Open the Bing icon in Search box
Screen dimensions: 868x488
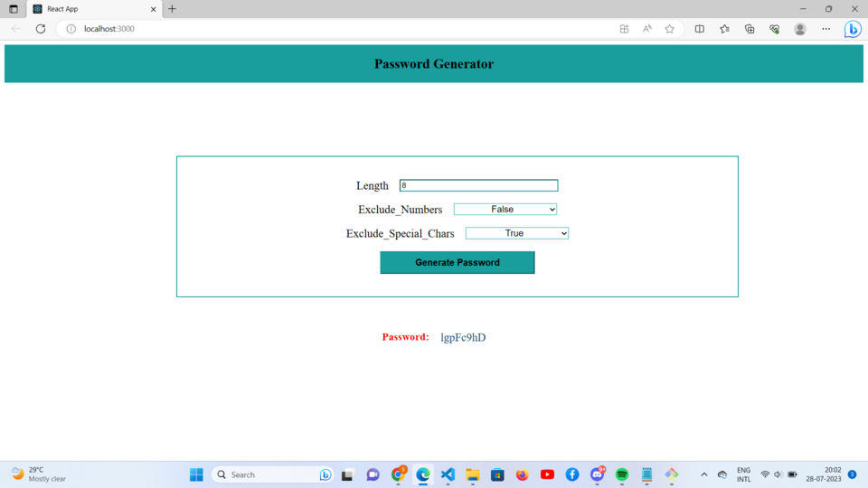tap(325, 474)
